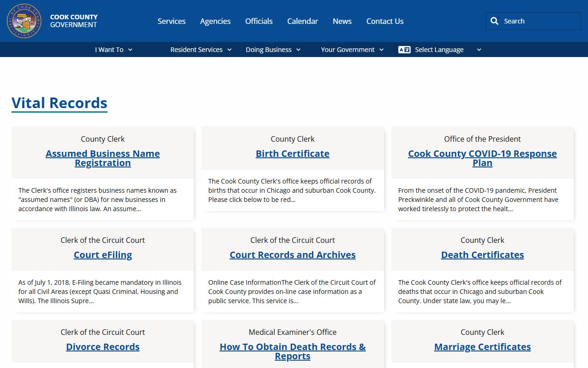Image resolution: width=588 pixels, height=368 pixels.
Task: Expand the Doing Business dropdown
Action: coord(273,50)
